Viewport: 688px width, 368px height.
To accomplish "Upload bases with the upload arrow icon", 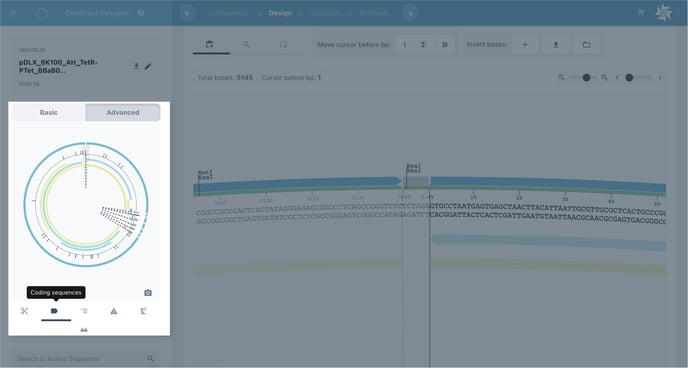I will point(555,44).
